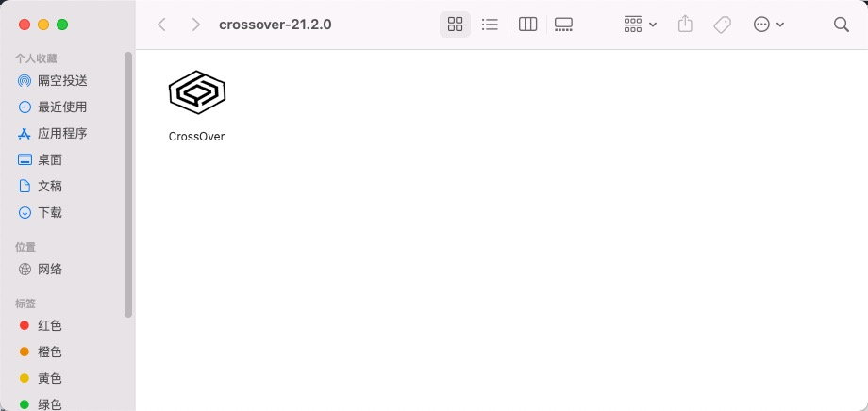The height and width of the screenshot is (411, 868).
Task: Click the tag icon in toolbar
Action: coord(722,25)
